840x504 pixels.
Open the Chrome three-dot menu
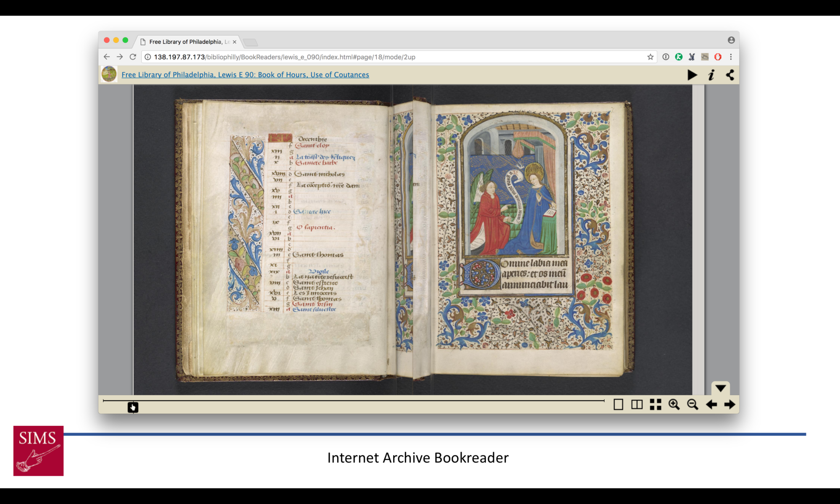tap(731, 57)
